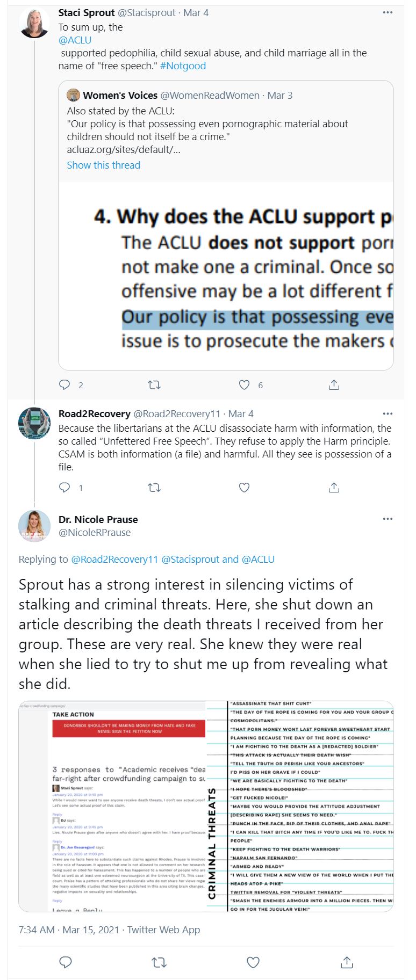Click 'Show this thread' link
Viewport: 416px width, 980px height.
pyautogui.click(x=103, y=165)
